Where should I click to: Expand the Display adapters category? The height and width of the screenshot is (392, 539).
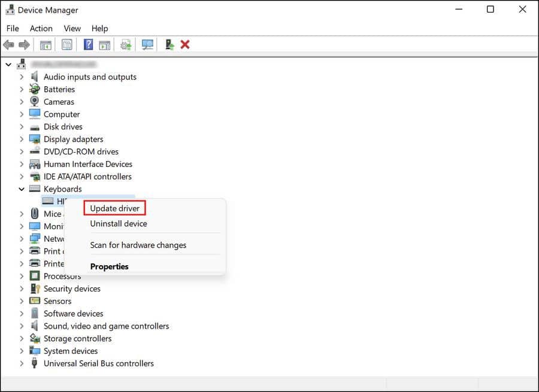point(22,139)
